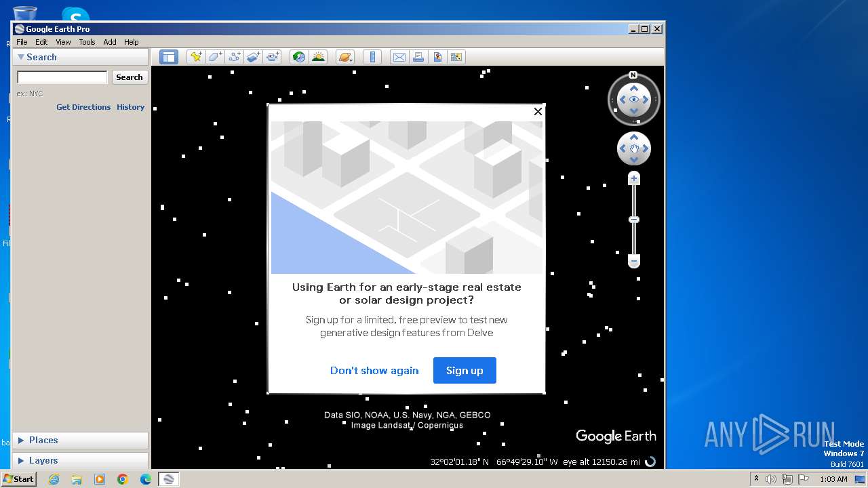Open the Windows Start menu
The image size is (868, 488).
[18, 479]
